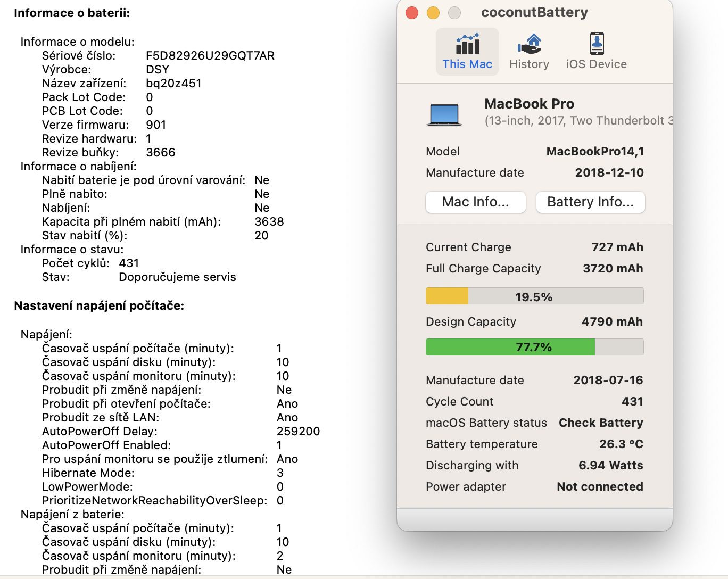
Task: Click the Napájení z baterie section label
Action: pyautogui.click(x=72, y=514)
